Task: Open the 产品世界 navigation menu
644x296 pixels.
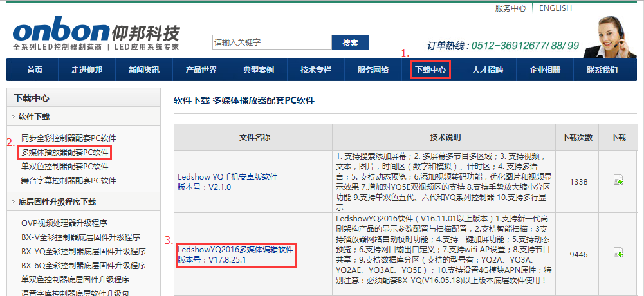Action: [x=201, y=70]
